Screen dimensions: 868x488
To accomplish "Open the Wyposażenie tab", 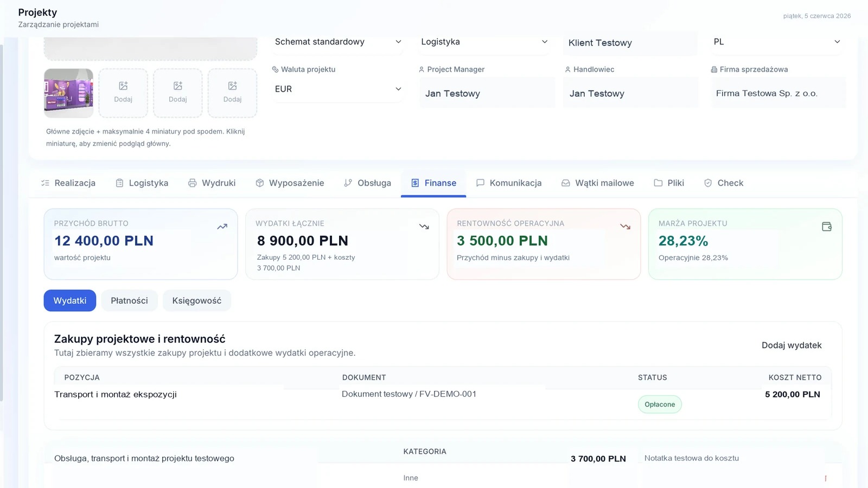I will tap(290, 183).
